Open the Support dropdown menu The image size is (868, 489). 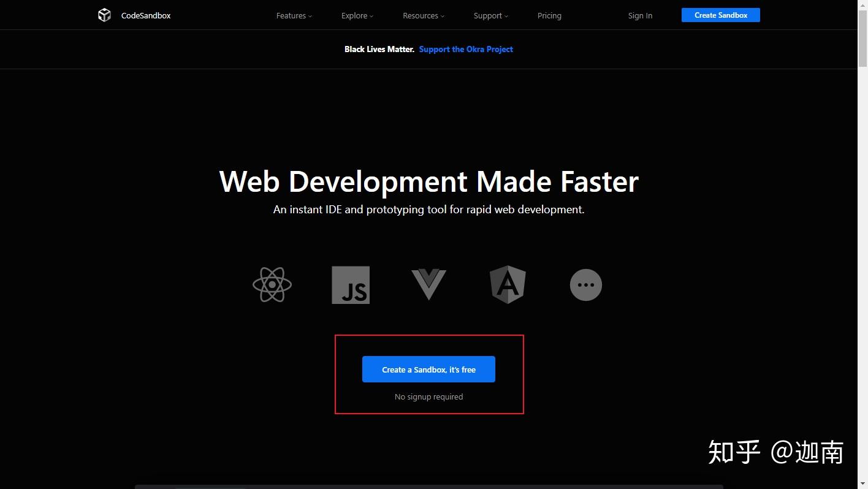click(x=491, y=16)
